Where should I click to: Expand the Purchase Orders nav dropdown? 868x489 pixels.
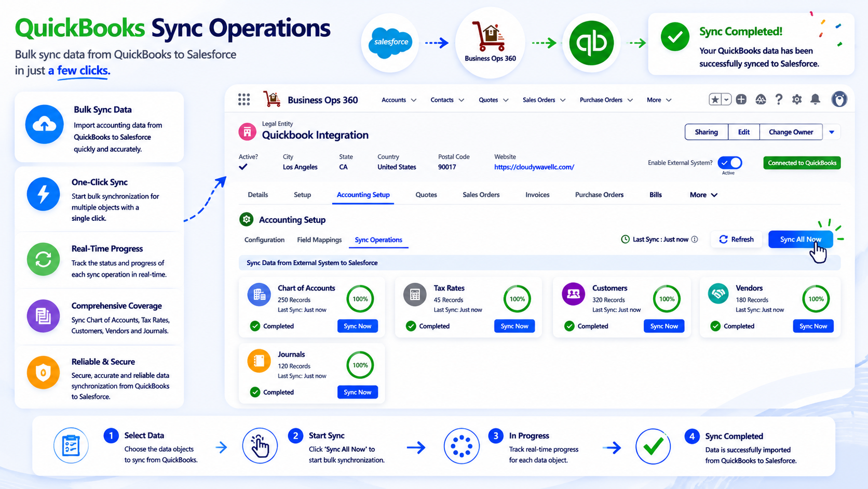[x=630, y=100]
